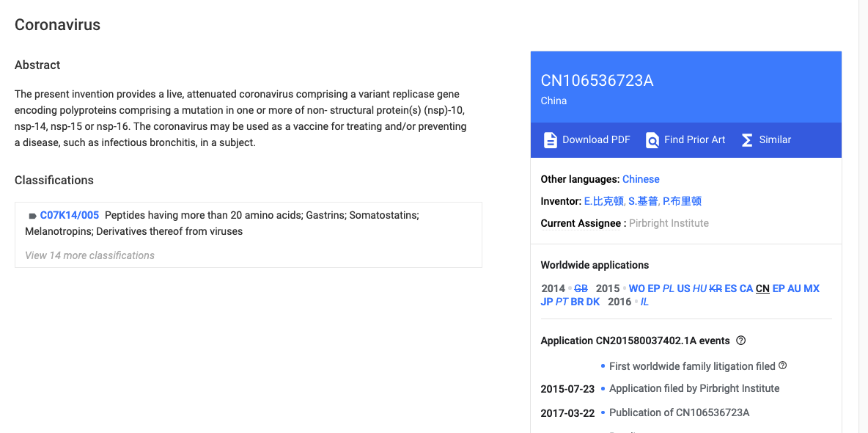Open the JP application link

[x=547, y=302]
